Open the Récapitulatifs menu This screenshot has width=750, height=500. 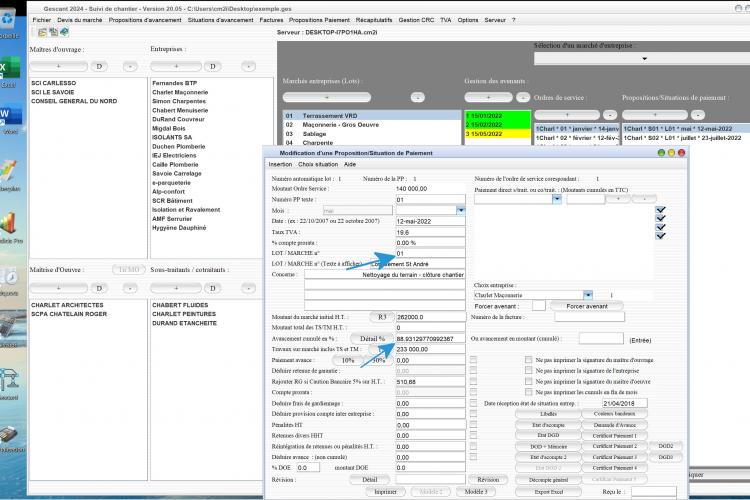[374, 20]
